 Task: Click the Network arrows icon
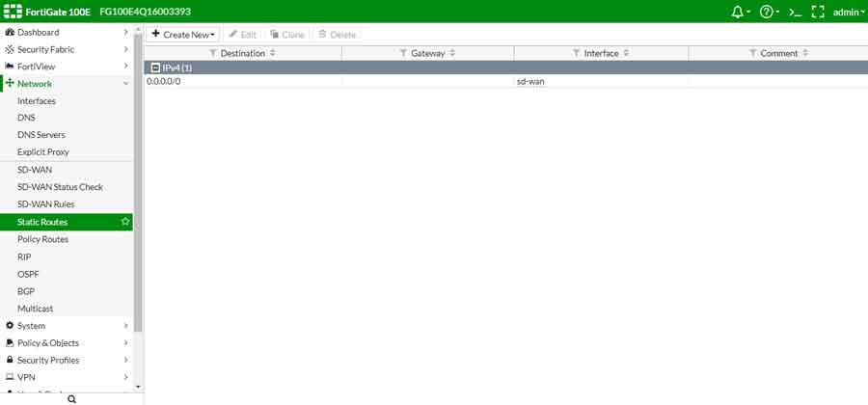point(10,84)
